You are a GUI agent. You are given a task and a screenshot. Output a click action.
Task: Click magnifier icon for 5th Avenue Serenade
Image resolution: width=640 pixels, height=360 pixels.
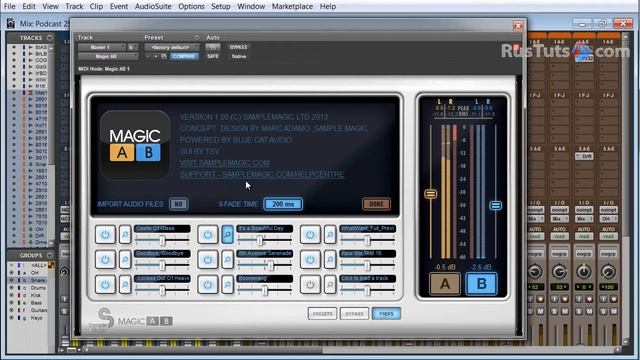(x=227, y=260)
